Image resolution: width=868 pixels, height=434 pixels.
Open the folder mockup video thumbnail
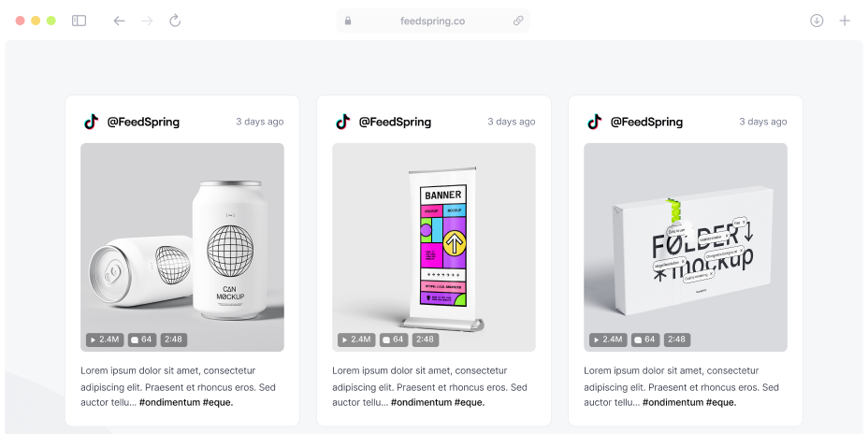point(686,248)
